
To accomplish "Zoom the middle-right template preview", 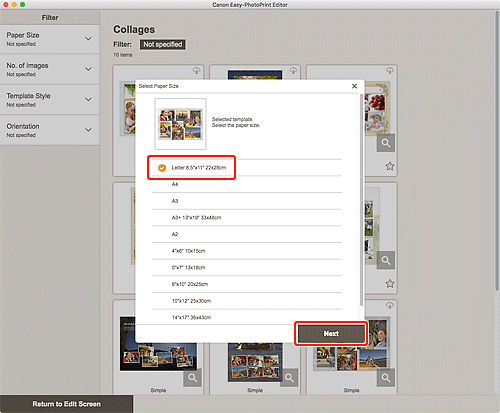I will click(x=386, y=260).
